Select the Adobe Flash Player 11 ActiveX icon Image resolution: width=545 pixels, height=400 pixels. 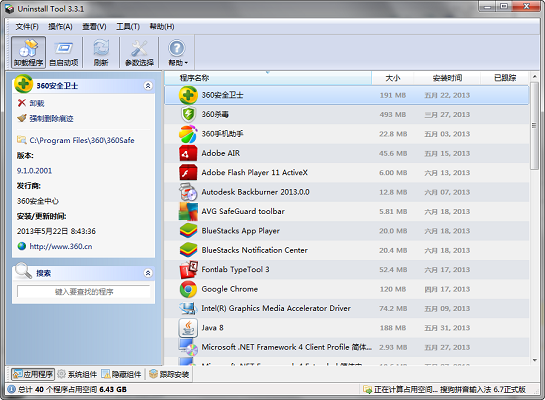coord(188,173)
